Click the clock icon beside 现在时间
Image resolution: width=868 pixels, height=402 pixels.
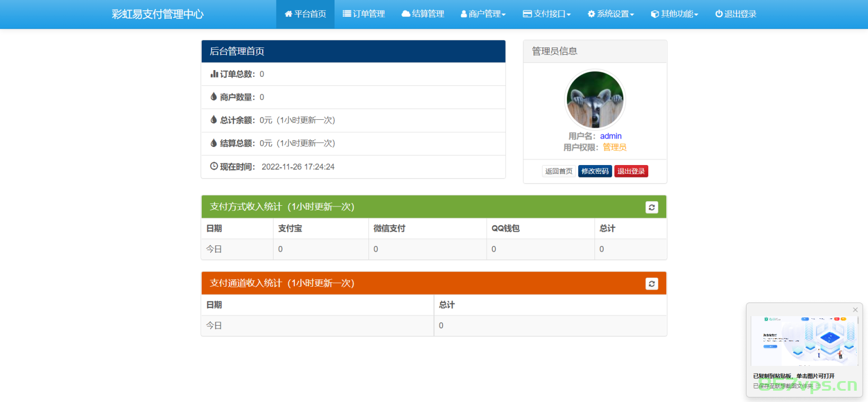pos(214,166)
